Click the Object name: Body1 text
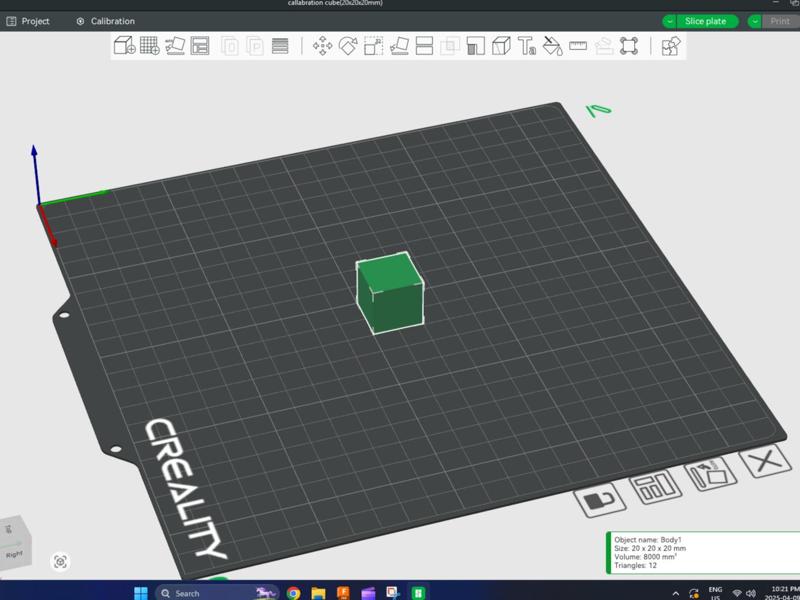This screenshot has height=600, width=800. pos(647,539)
